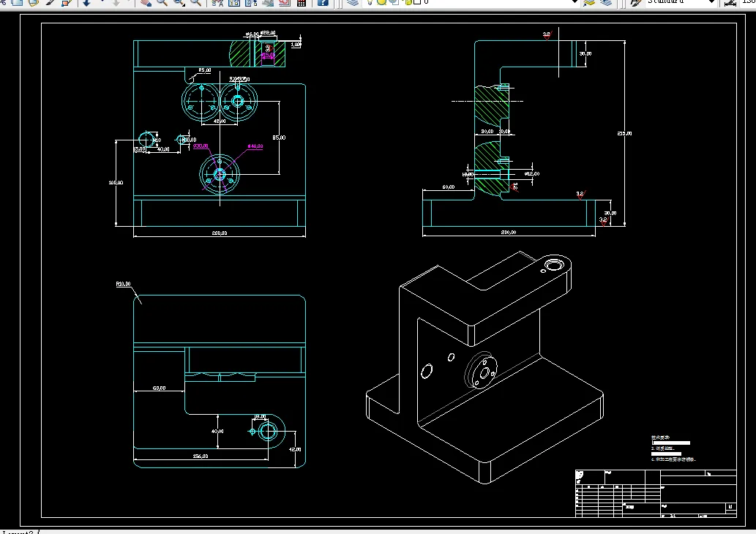Open the Standard text style dropdown

[711, 2]
